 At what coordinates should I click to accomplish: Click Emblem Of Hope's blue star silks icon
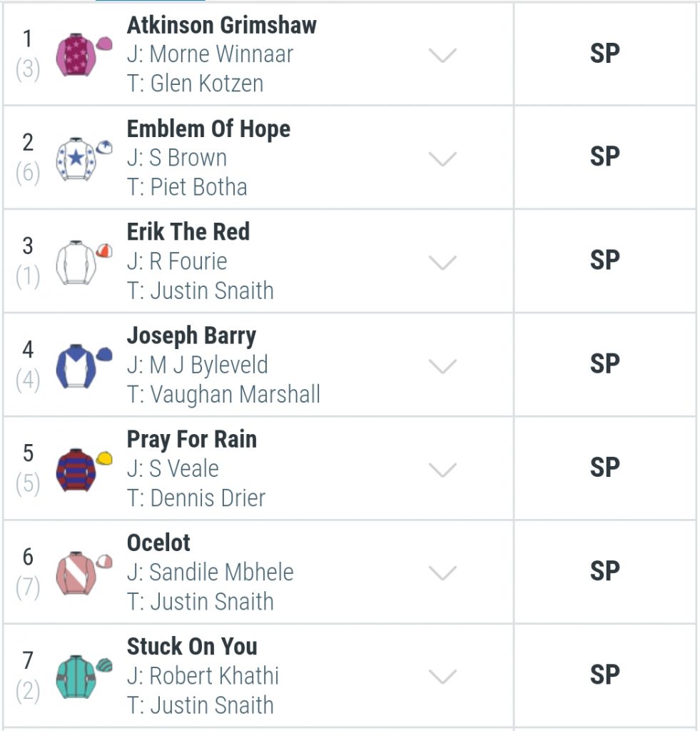click(x=84, y=158)
